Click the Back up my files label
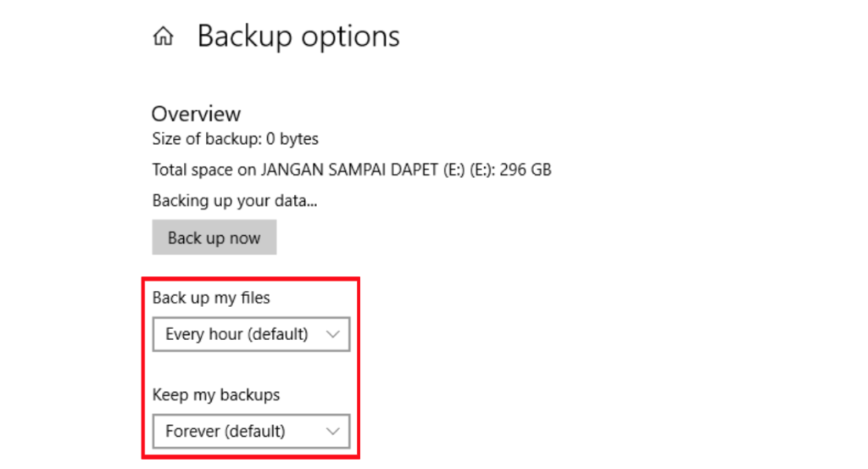Screen dimensions: 868x469 pyautogui.click(x=211, y=298)
